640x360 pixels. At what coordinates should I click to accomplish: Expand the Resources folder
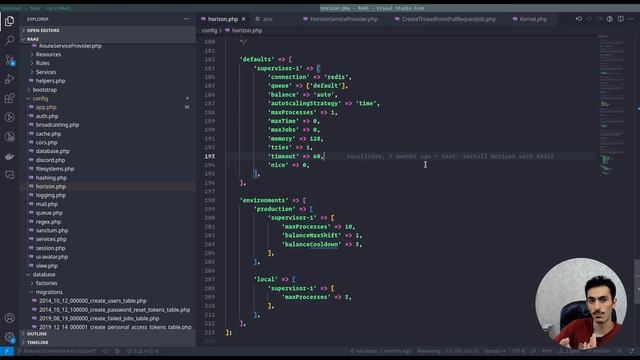click(x=48, y=54)
